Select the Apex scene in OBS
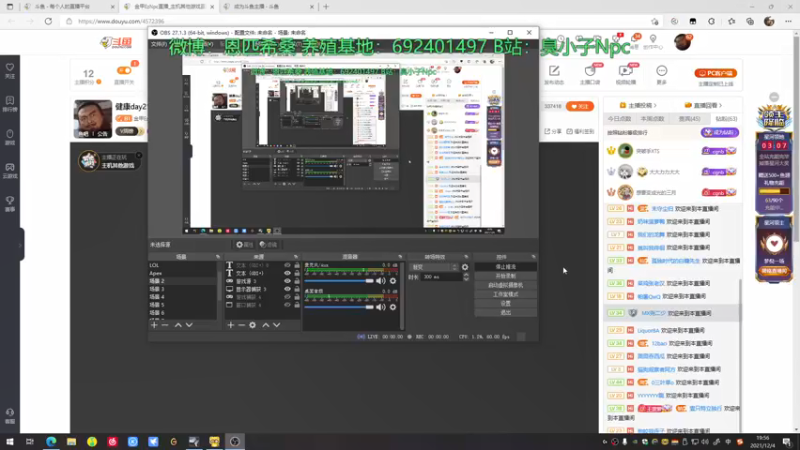The height and width of the screenshot is (450, 800). (x=182, y=273)
